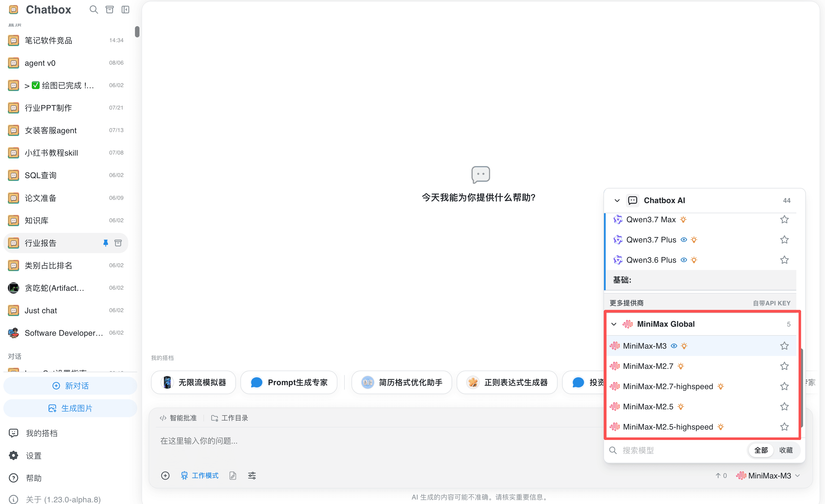The height and width of the screenshot is (504, 825).
Task: Click 智能批准 option above input
Action: [178, 418]
